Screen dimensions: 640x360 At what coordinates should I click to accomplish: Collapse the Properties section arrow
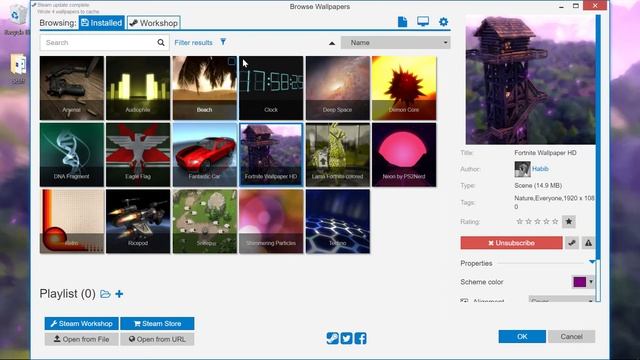coord(592,262)
